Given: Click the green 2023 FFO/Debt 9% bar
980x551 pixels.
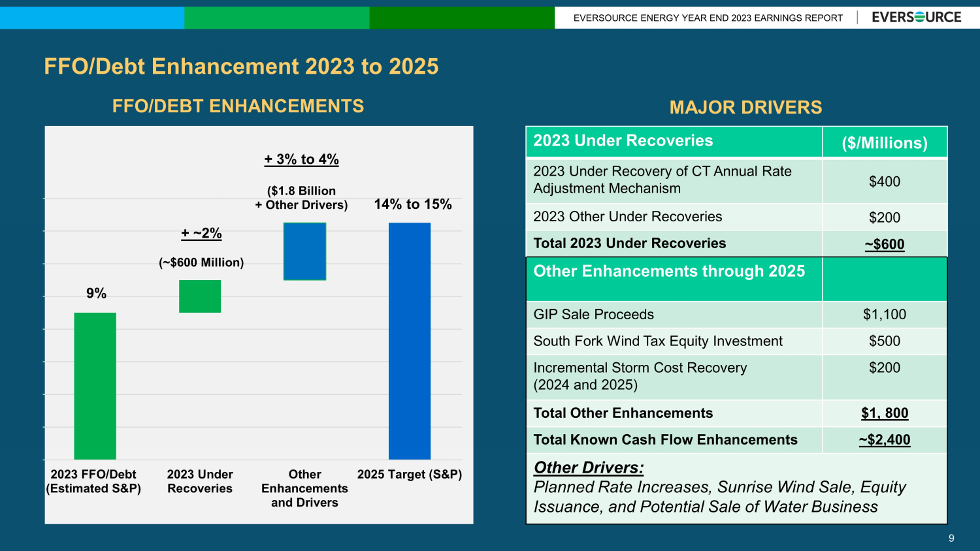Looking at the screenshot, I should pos(95,385).
